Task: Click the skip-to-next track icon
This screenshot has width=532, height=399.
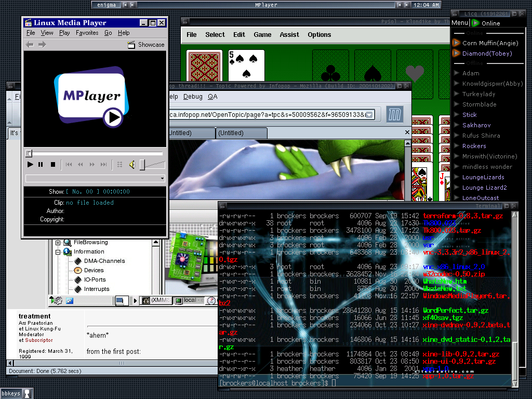Action: (x=103, y=165)
